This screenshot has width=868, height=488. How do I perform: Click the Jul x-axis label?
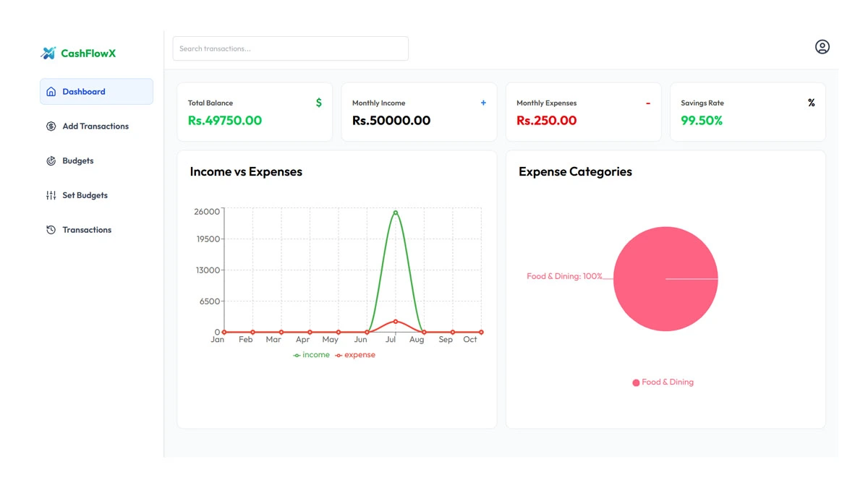pos(391,340)
